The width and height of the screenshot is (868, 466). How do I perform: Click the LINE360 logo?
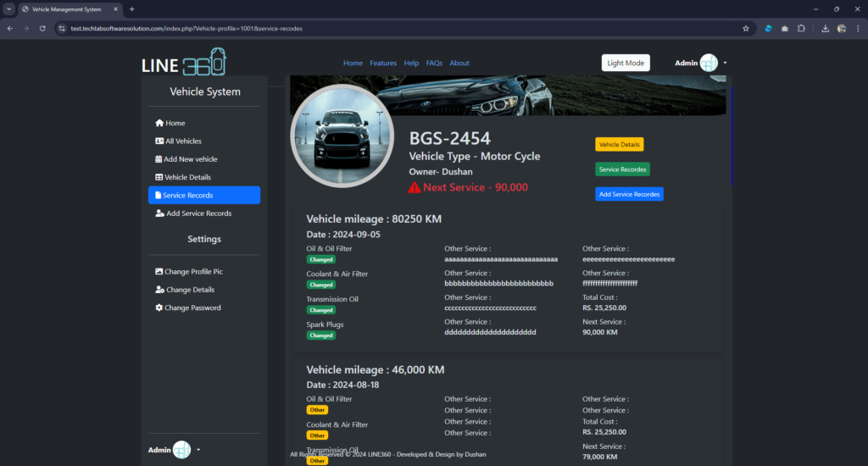click(184, 62)
